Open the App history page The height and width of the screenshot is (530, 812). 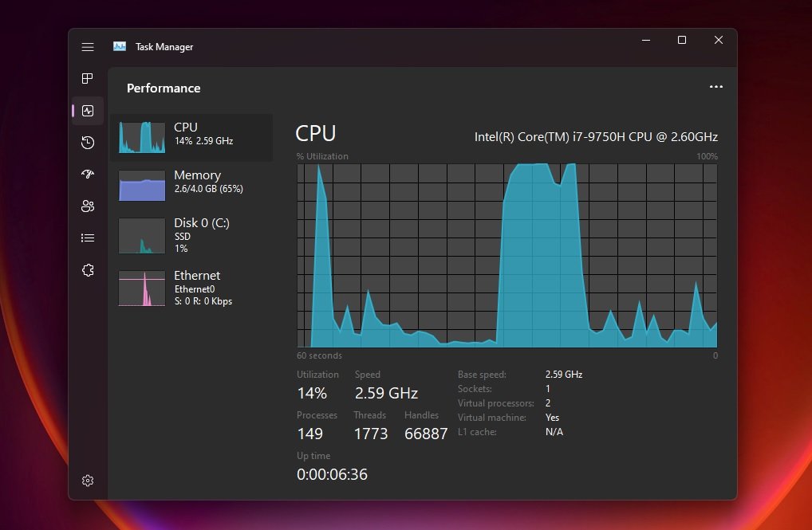[x=88, y=143]
